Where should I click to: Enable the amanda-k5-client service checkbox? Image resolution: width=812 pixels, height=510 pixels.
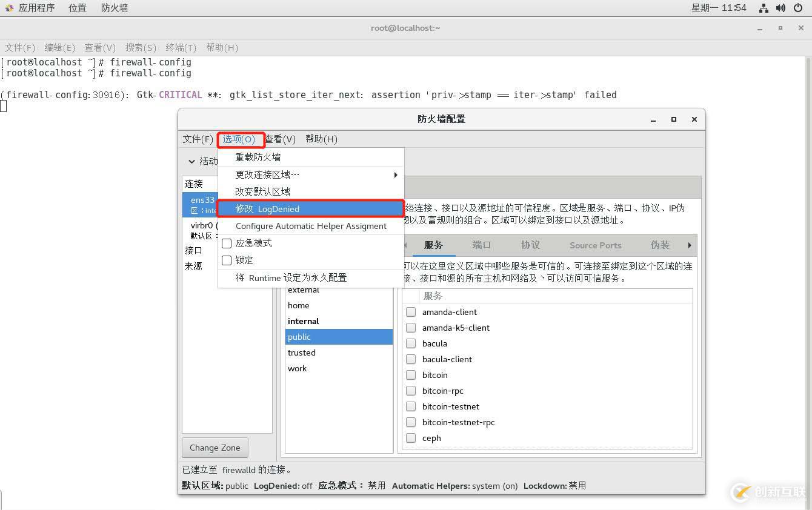[411, 328]
